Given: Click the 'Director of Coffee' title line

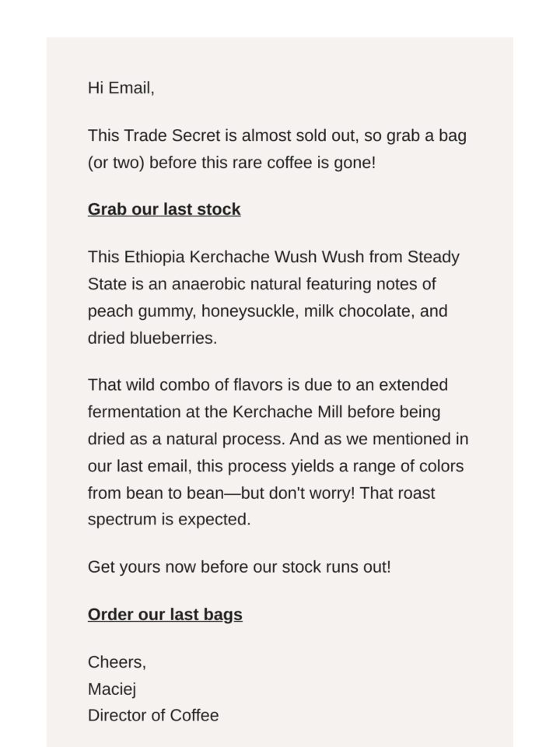Looking at the screenshot, I should [x=153, y=715].
